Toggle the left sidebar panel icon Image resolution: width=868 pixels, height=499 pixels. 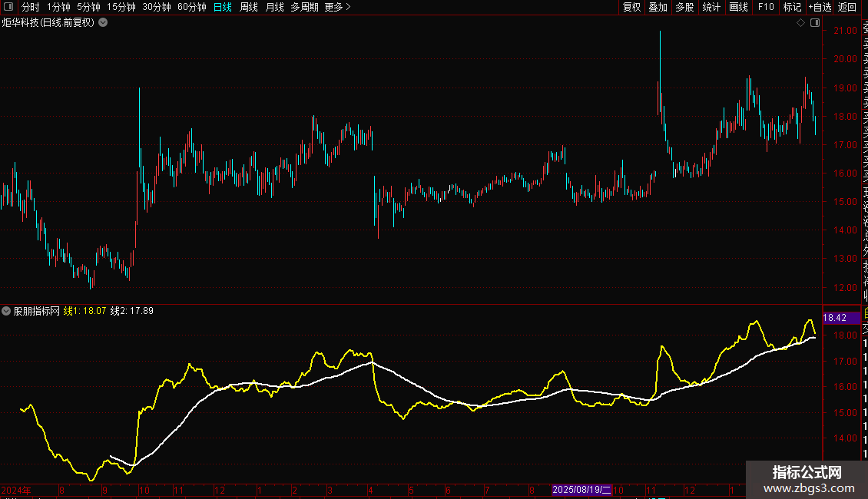click(8, 7)
